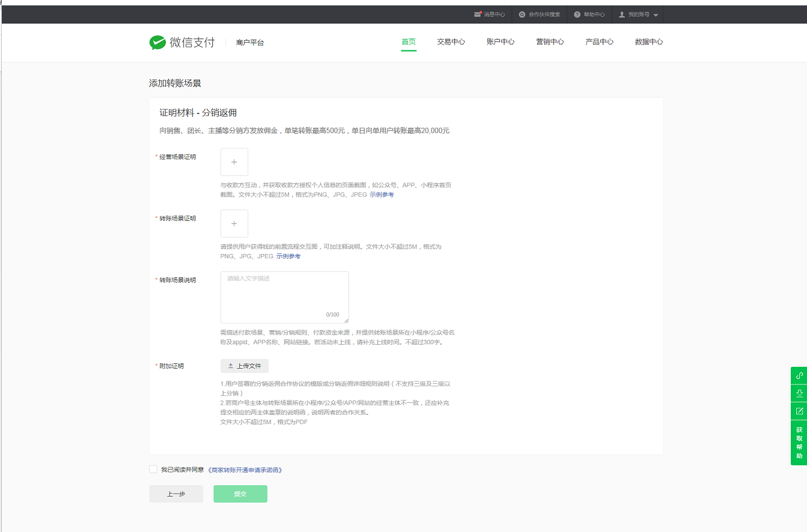Click the edit icon in green sidebar
Screen dimensions: 807x532
click(x=799, y=411)
